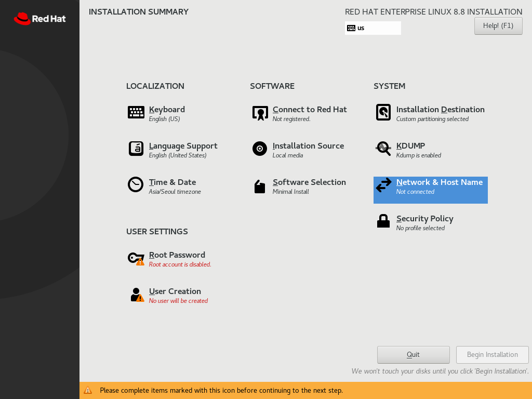Viewport: 532px width, 399px height.
Task: Open Installation Destination label
Action: 441,109
